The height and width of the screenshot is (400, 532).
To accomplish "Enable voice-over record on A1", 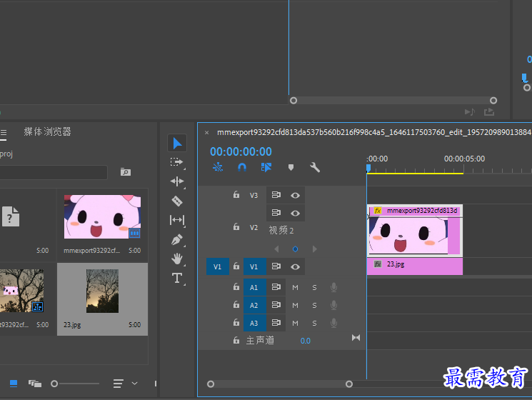I will click(334, 287).
